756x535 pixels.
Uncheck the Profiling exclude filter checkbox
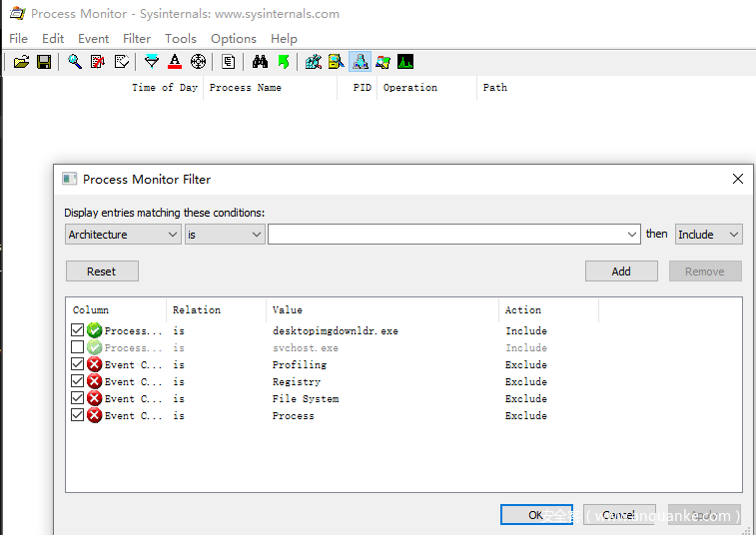coord(78,364)
